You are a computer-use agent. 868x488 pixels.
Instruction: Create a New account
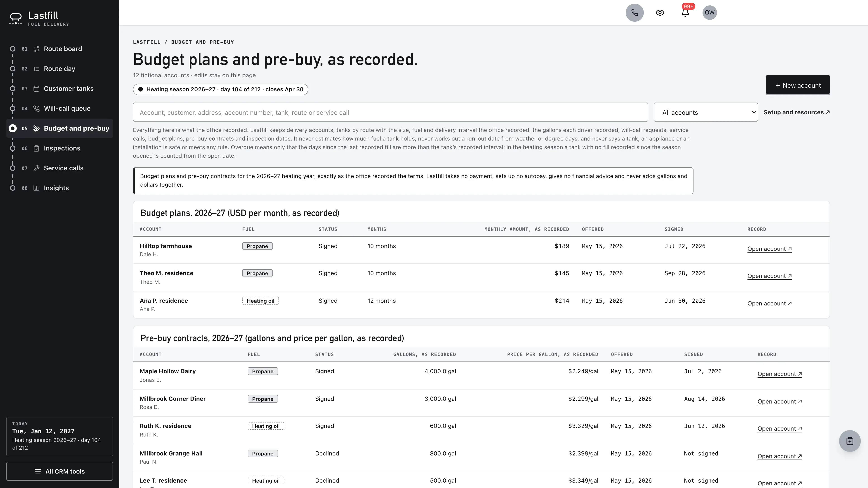click(x=797, y=85)
